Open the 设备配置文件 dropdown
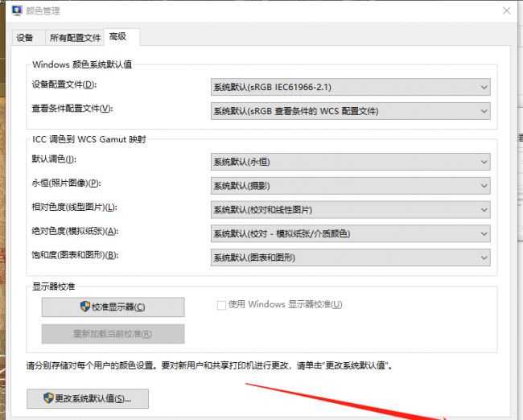Viewport: 523px width, 420px height. click(351, 87)
